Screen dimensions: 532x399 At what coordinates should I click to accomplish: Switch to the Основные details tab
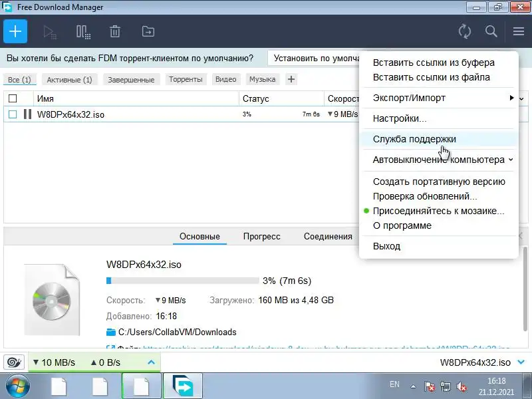(199, 237)
